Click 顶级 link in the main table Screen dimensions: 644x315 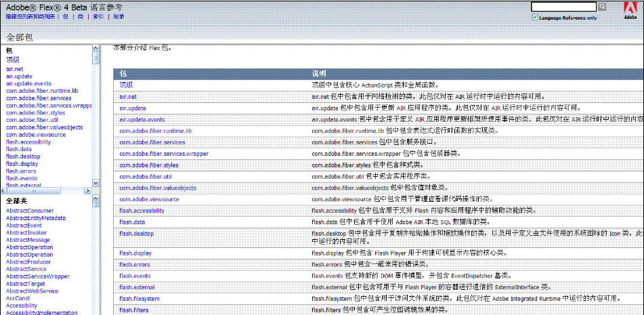pos(126,85)
